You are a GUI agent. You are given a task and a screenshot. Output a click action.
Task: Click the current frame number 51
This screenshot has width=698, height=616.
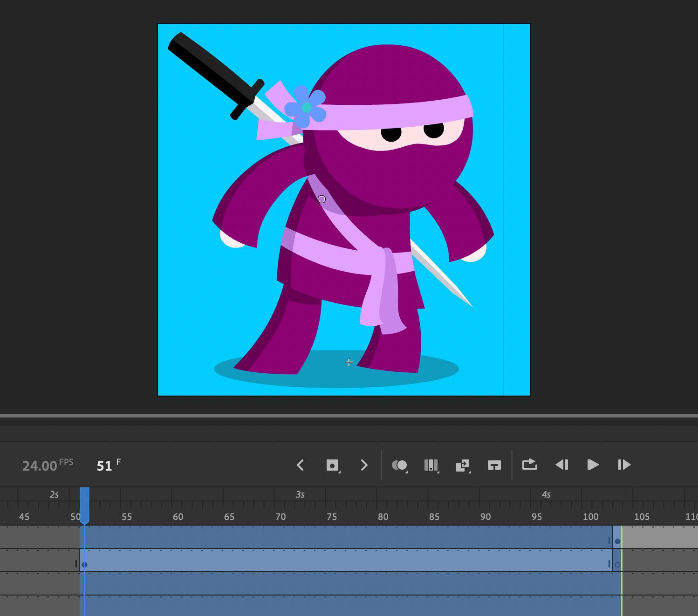click(104, 466)
